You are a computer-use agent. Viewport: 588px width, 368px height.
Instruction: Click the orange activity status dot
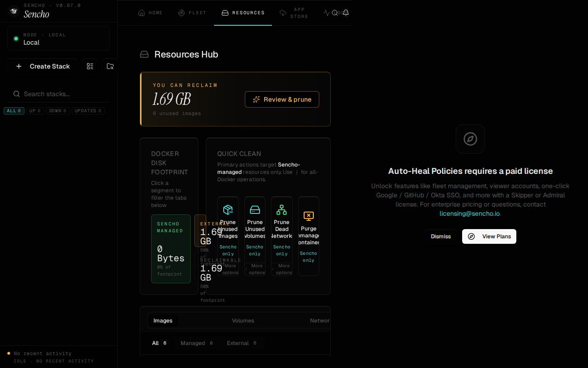pos(9,353)
